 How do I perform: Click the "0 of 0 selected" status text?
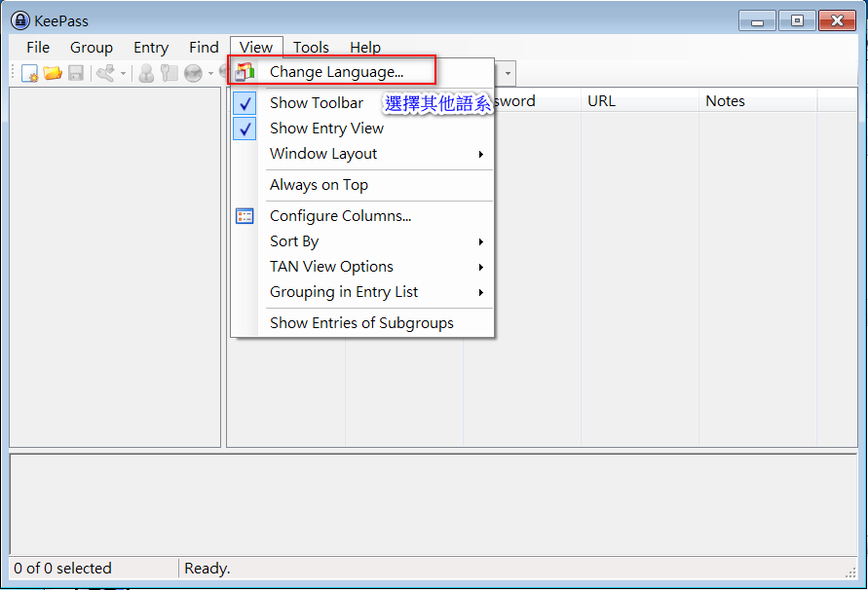62,569
